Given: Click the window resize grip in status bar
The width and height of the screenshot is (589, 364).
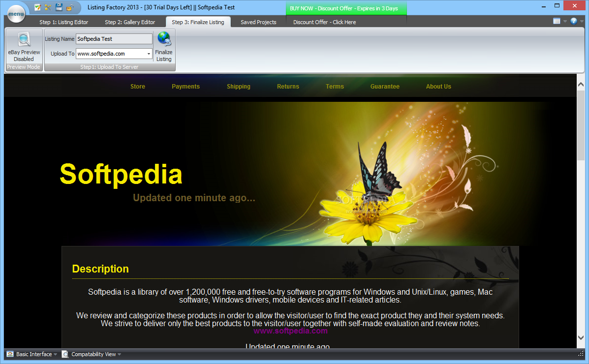Looking at the screenshot, I should click(x=581, y=354).
